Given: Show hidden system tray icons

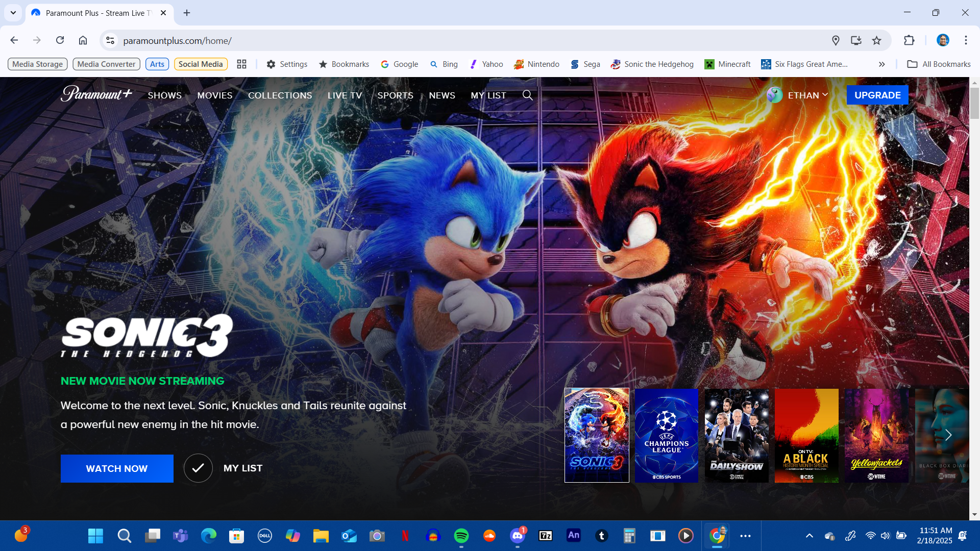Looking at the screenshot, I should point(810,536).
